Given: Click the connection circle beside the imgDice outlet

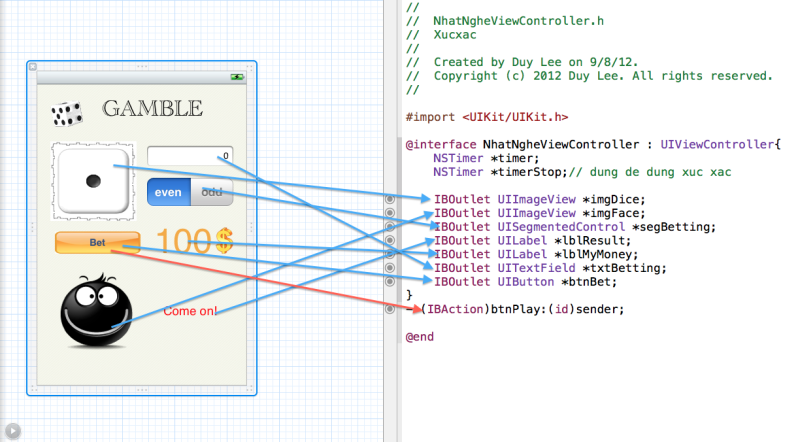Looking at the screenshot, I should [x=390, y=199].
